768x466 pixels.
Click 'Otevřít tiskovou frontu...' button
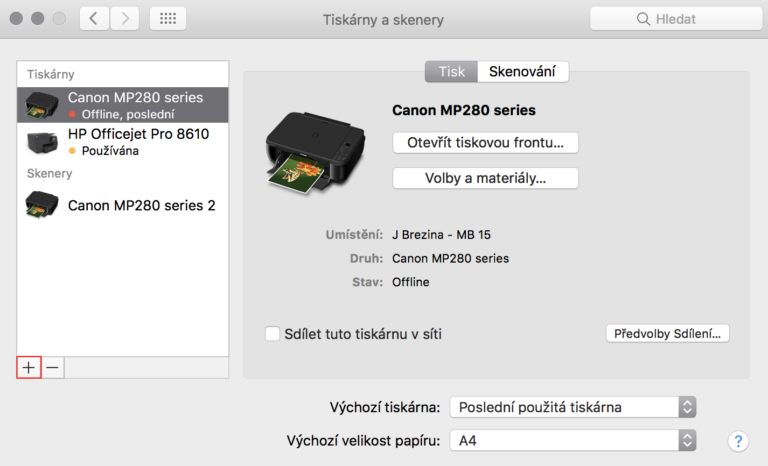click(485, 143)
